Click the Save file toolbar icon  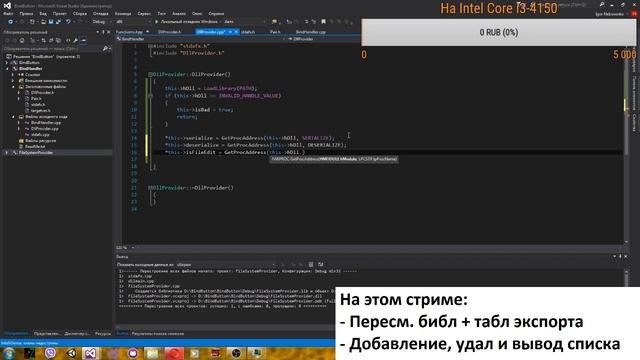coord(51,22)
